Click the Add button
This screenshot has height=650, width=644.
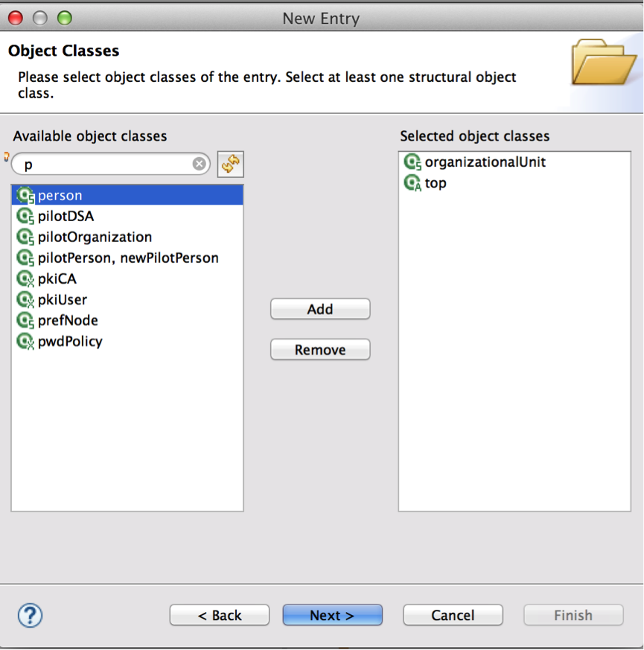click(x=320, y=309)
